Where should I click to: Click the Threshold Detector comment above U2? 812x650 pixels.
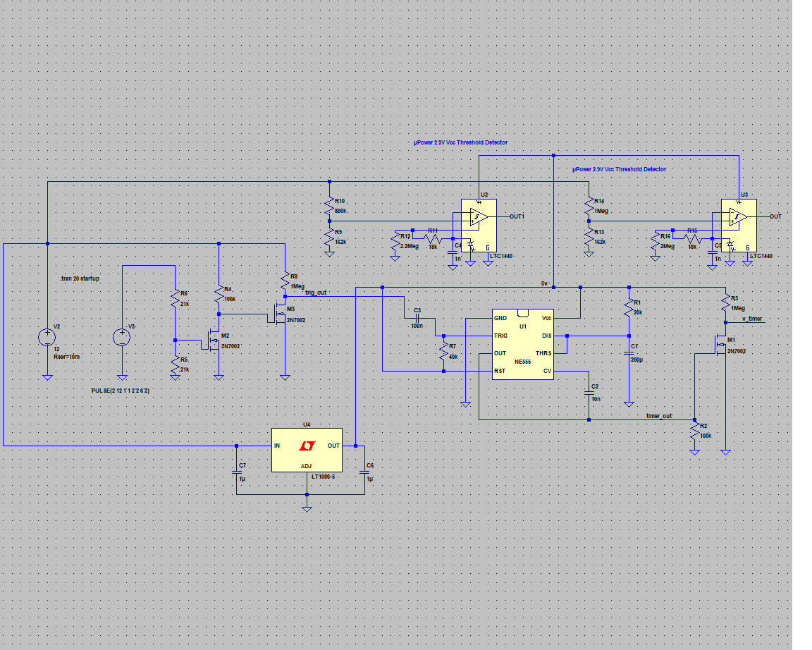(460, 142)
